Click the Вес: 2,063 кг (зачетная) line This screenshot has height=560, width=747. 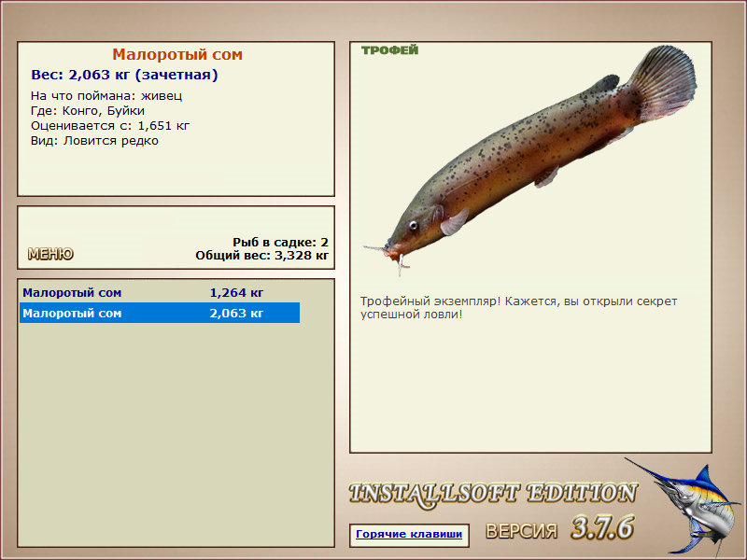pyautogui.click(x=124, y=75)
